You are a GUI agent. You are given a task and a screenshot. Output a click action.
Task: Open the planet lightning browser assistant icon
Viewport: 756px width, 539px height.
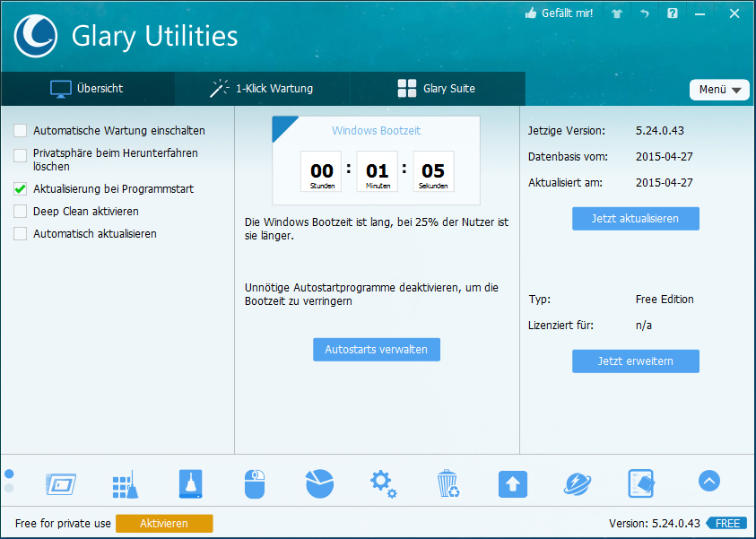click(x=578, y=483)
